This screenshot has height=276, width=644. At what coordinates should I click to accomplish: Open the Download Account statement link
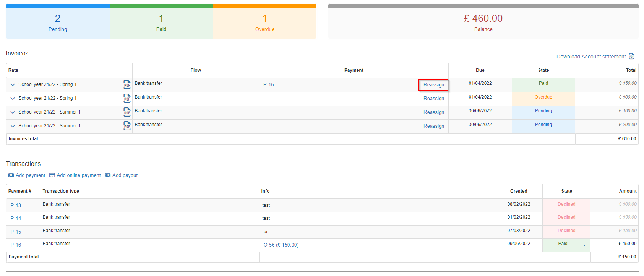(x=591, y=57)
